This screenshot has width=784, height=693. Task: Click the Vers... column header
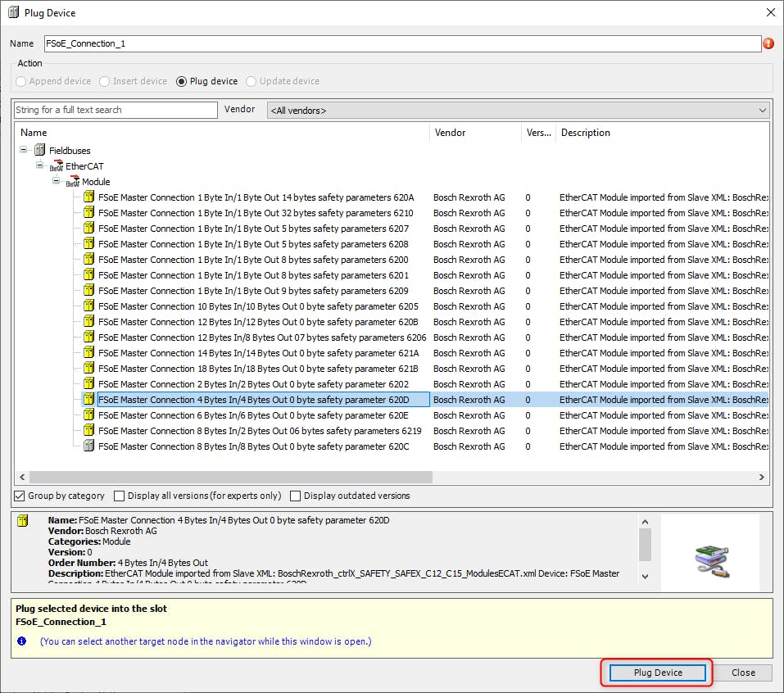click(538, 133)
